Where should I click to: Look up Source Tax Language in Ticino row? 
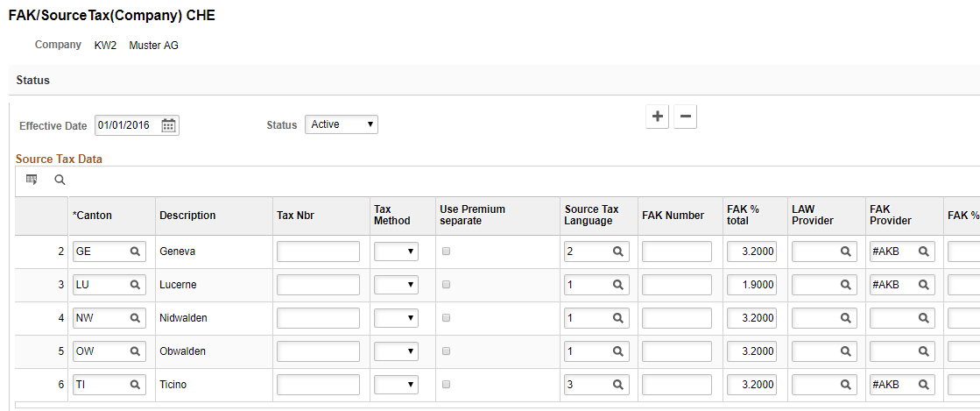pos(617,385)
